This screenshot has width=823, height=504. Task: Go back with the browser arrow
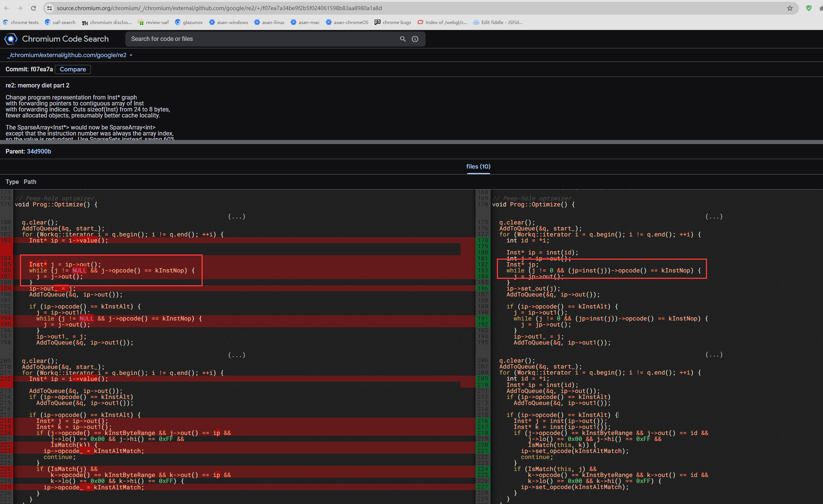pos(6,8)
